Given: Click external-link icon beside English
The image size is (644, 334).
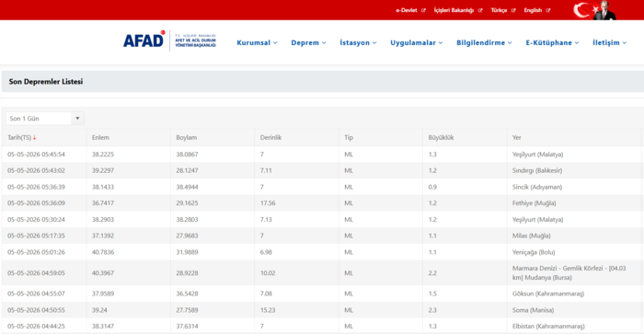Looking at the screenshot, I should pos(548,10).
